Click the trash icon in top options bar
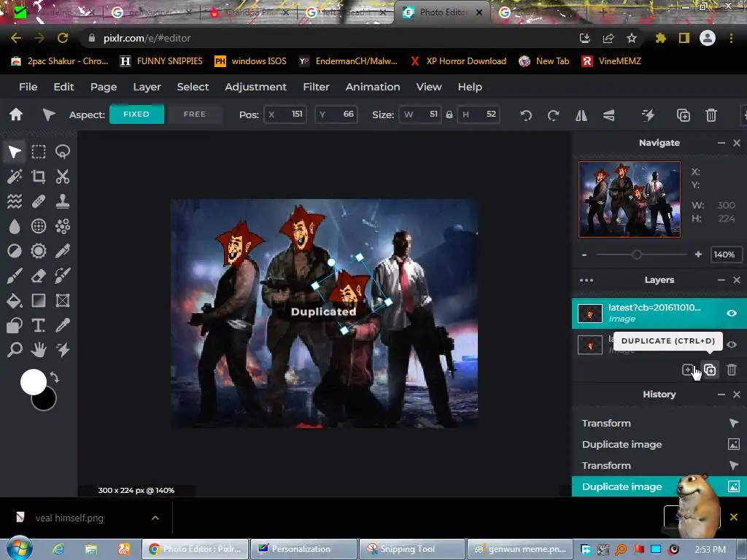Image resolution: width=747 pixels, height=560 pixels. [x=711, y=115]
